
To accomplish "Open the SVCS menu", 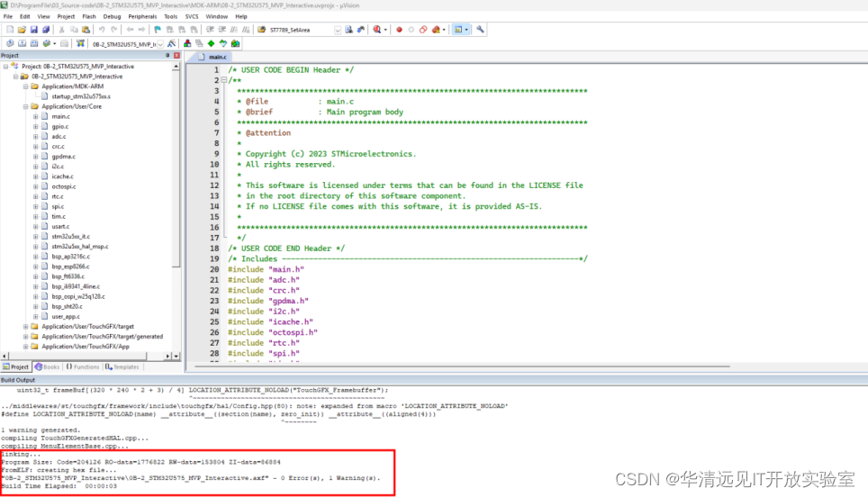I will tap(192, 16).
